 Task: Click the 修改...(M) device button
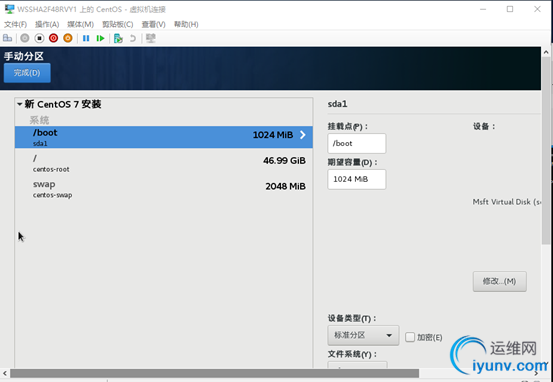click(x=499, y=281)
